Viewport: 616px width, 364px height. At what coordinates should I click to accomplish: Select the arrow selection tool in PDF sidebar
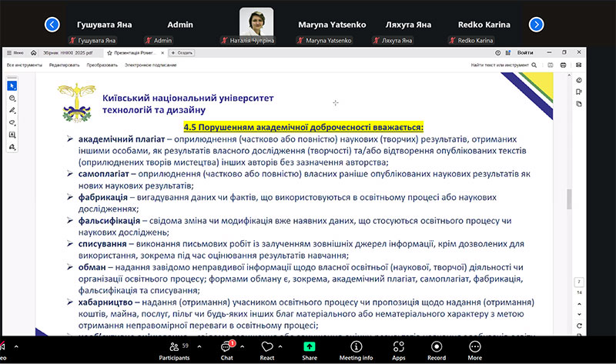coord(12,85)
